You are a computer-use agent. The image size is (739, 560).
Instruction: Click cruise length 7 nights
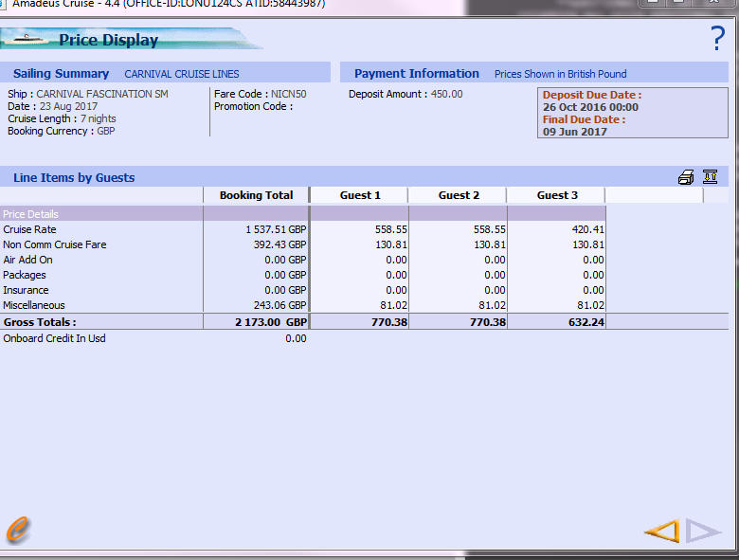click(98, 118)
